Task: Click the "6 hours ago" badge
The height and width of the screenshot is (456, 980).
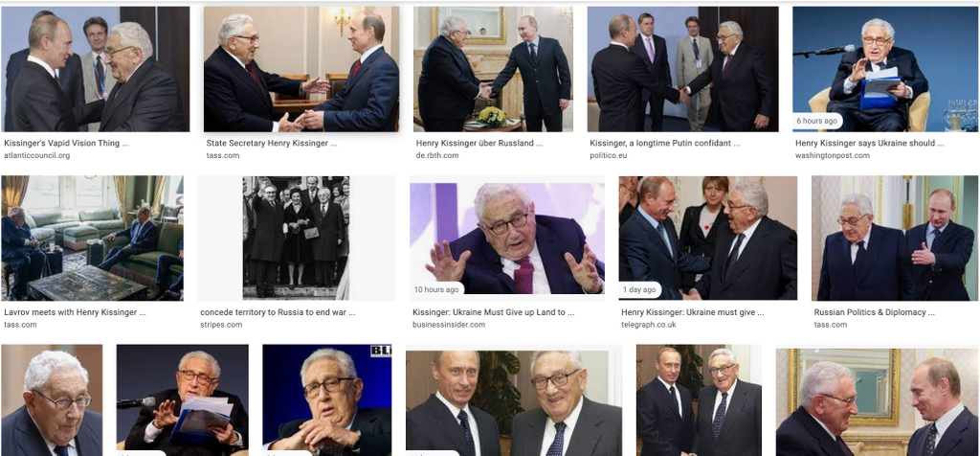Action: [x=817, y=121]
